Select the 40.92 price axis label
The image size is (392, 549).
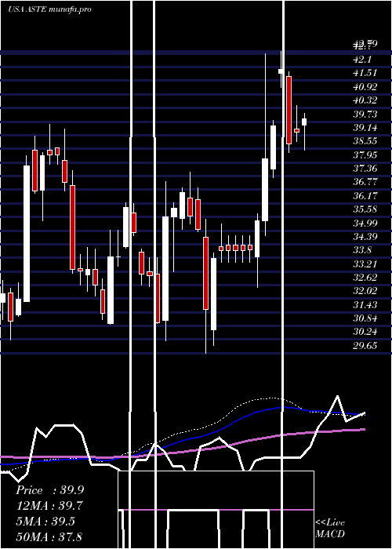pos(365,87)
